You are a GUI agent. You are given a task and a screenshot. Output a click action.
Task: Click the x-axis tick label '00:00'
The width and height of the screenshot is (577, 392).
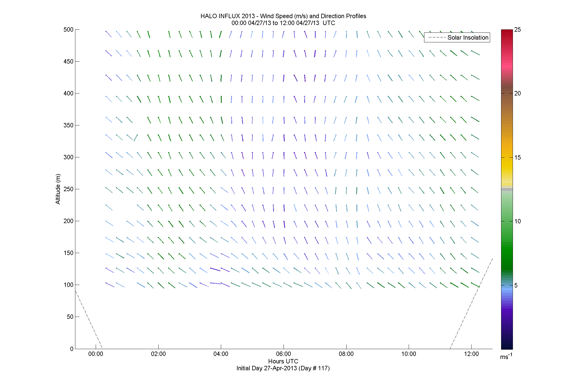click(x=96, y=354)
